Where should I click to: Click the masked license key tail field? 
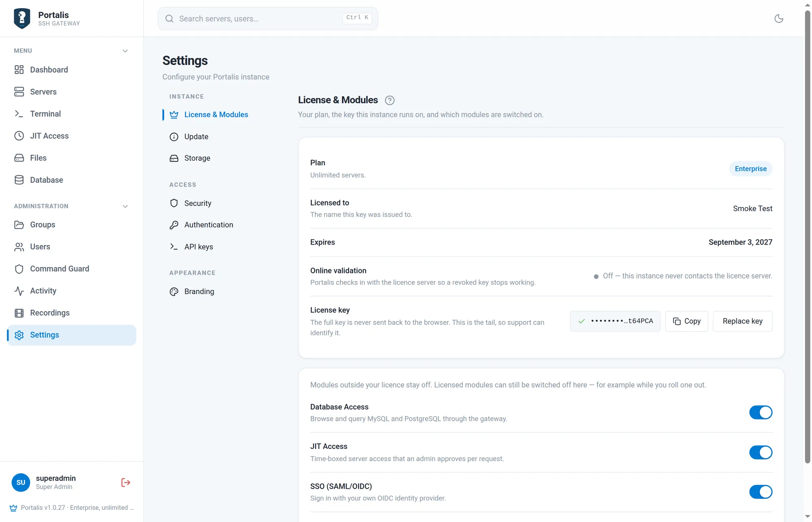[615, 321]
